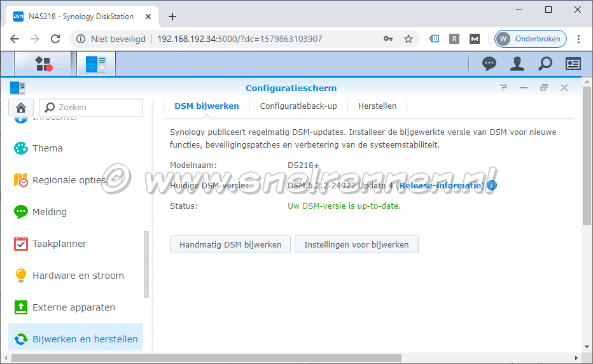The height and width of the screenshot is (364, 593).
Task: Close the Configuratiescherm window
Action: [564, 88]
